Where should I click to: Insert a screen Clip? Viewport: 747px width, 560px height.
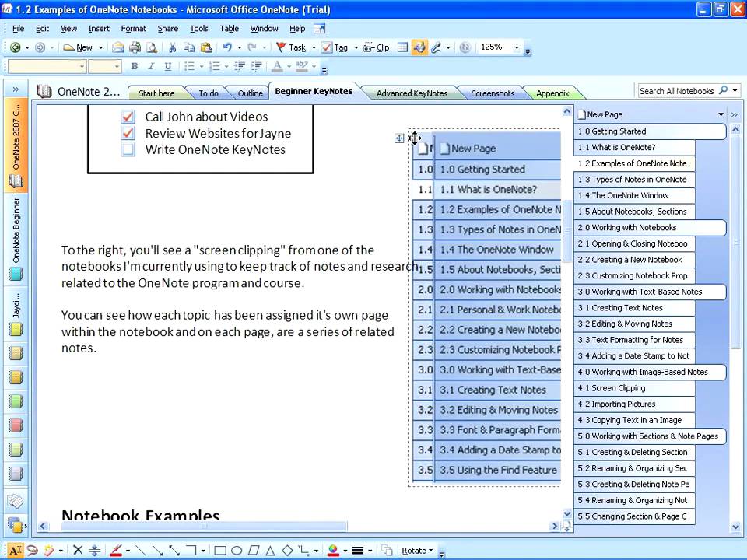pos(377,47)
